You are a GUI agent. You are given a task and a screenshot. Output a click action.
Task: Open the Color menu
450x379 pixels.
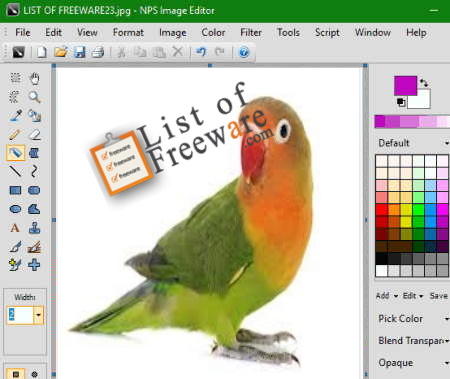click(x=213, y=32)
